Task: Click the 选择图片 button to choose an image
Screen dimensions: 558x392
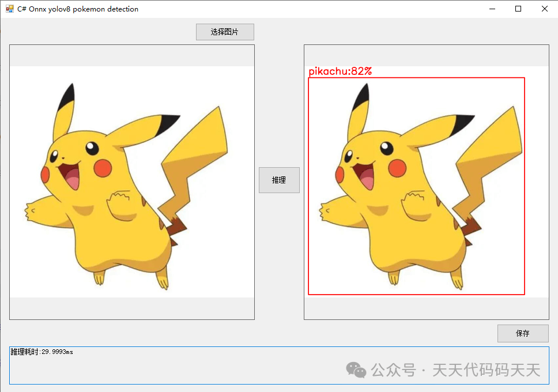Action: pos(225,32)
